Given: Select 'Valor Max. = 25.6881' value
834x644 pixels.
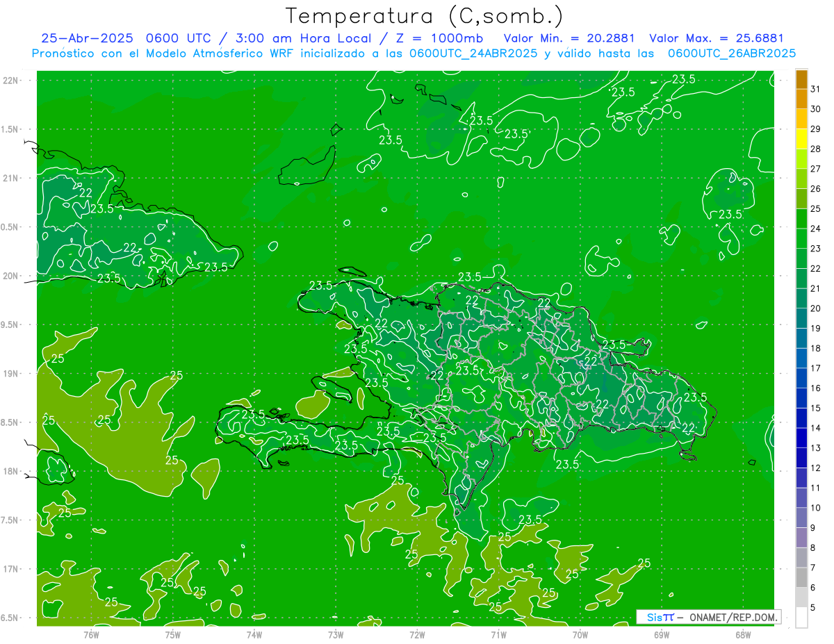Looking at the screenshot, I should pos(717,38).
